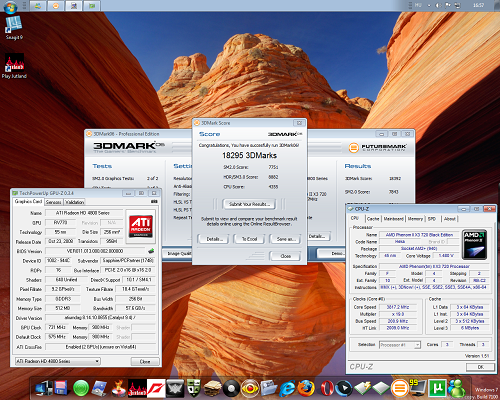Click CPU-Z Core Speed value
Screen dimensions: 500x400
pyautogui.click(x=397, y=307)
